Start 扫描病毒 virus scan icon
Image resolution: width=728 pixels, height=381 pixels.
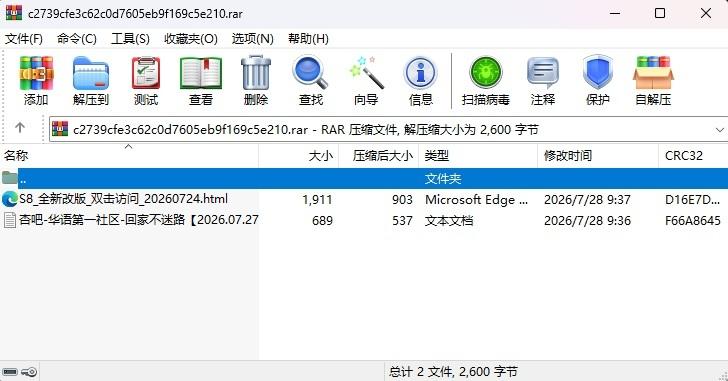coord(486,73)
